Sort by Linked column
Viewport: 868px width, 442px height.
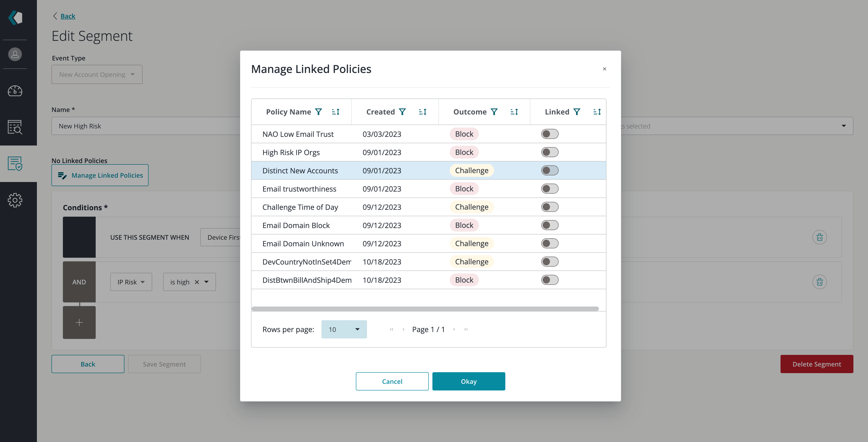(597, 112)
